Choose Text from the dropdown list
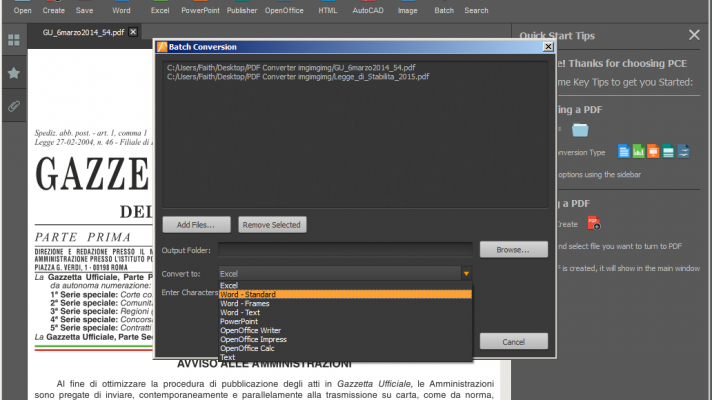 [345, 357]
